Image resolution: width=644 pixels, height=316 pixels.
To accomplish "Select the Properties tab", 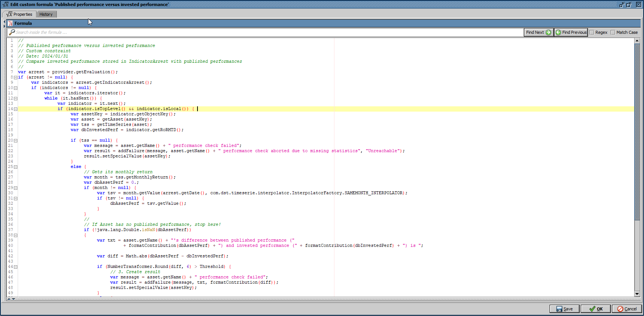I will 20,14.
